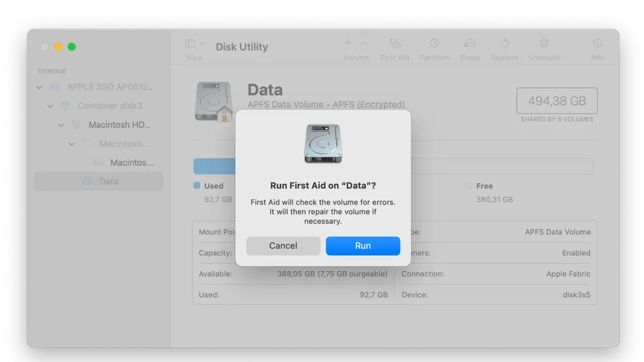This screenshot has width=644, height=362.
Task: Click the Partition pie icon
Action: pyautogui.click(x=434, y=43)
